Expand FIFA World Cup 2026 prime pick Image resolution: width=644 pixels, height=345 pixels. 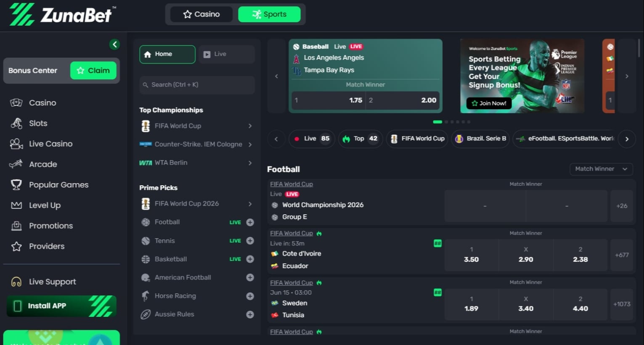(x=250, y=204)
